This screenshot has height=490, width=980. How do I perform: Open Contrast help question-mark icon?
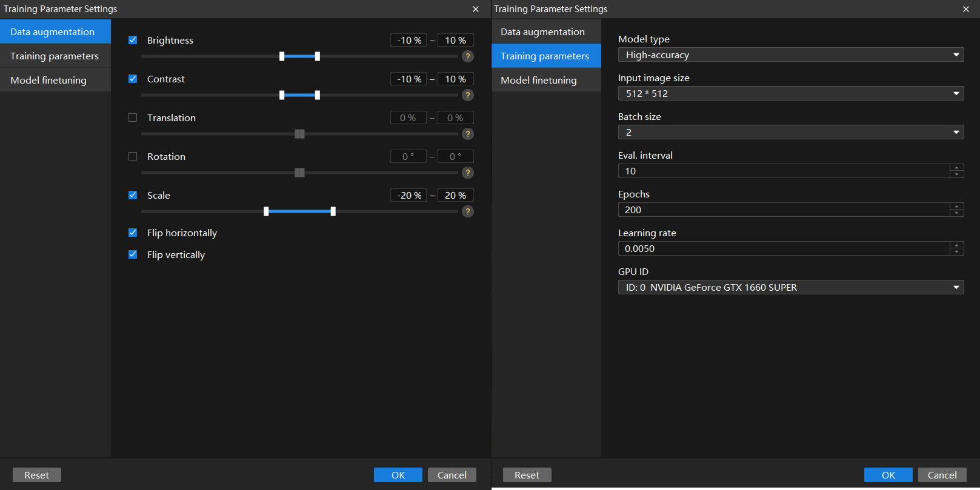click(468, 95)
